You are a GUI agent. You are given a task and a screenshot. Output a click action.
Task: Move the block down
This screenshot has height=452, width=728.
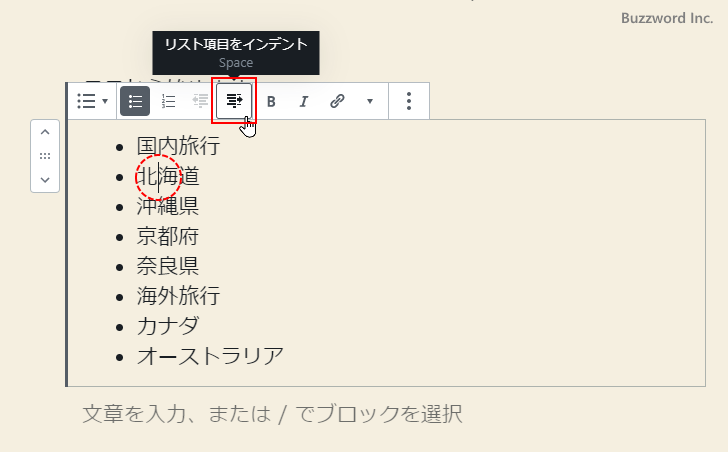45,180
